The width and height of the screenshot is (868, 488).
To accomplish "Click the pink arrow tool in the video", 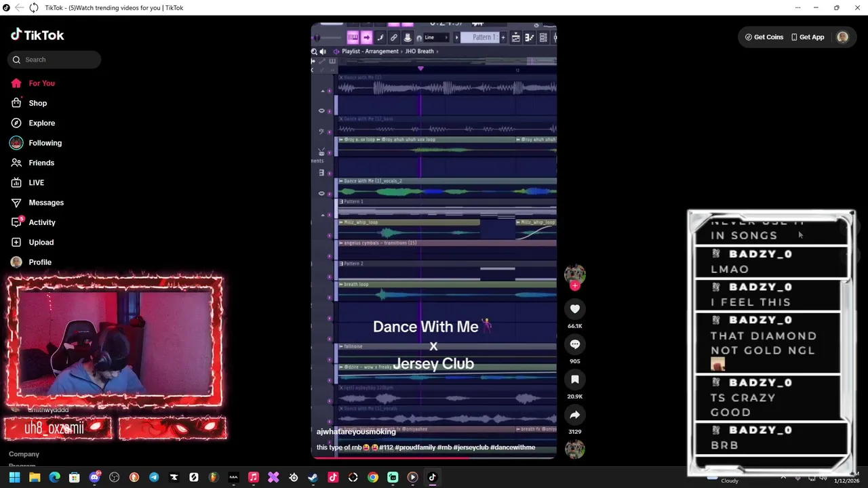I will pyautogui.click(x=366, y=37).
